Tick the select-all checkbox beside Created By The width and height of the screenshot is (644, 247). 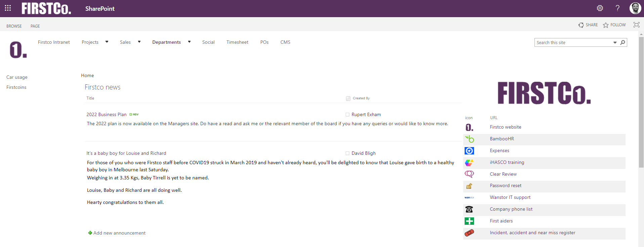coord(348,99)
